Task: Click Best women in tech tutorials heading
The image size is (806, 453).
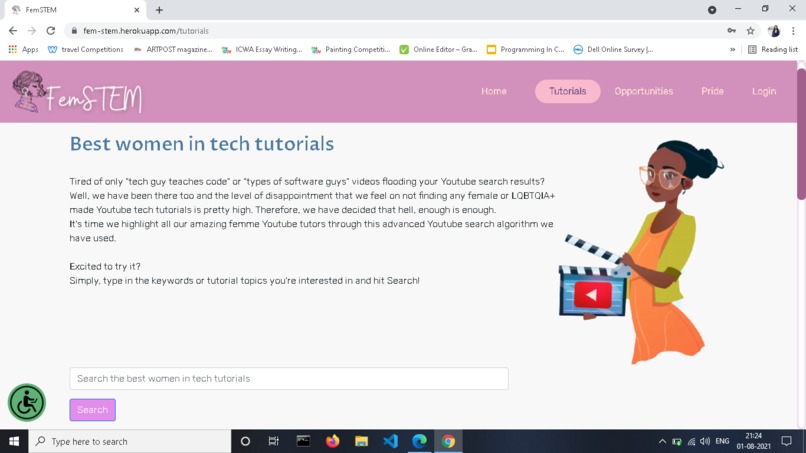Action: (x=202, y=144)
